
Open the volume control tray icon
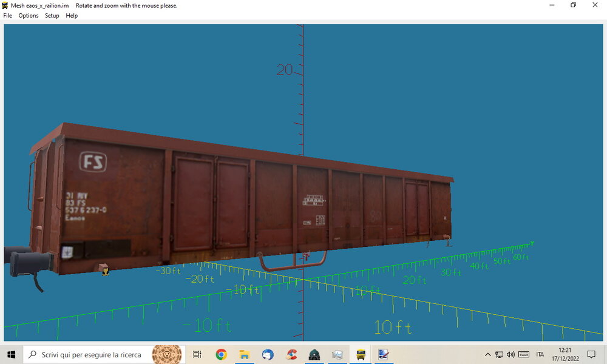click(x=510, y=354)
